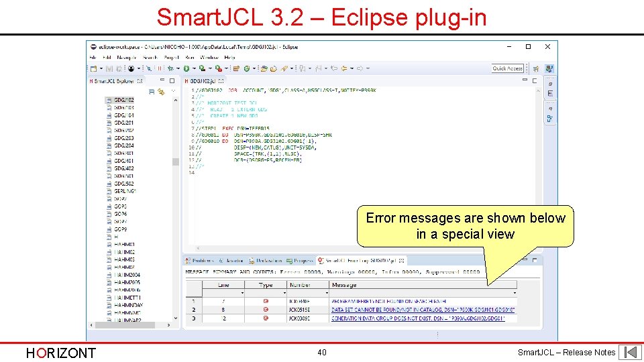
Task: Click the round black-and-white toolbar icon
Action: click(131, 68)
